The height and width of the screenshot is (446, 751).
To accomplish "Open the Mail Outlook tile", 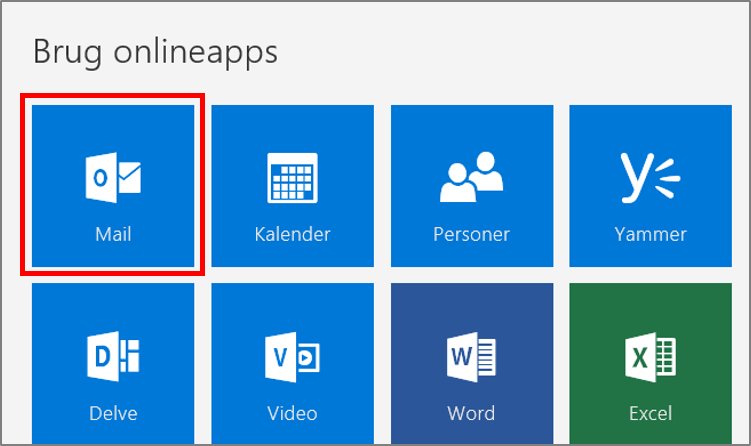I will [x=113, y=186].
